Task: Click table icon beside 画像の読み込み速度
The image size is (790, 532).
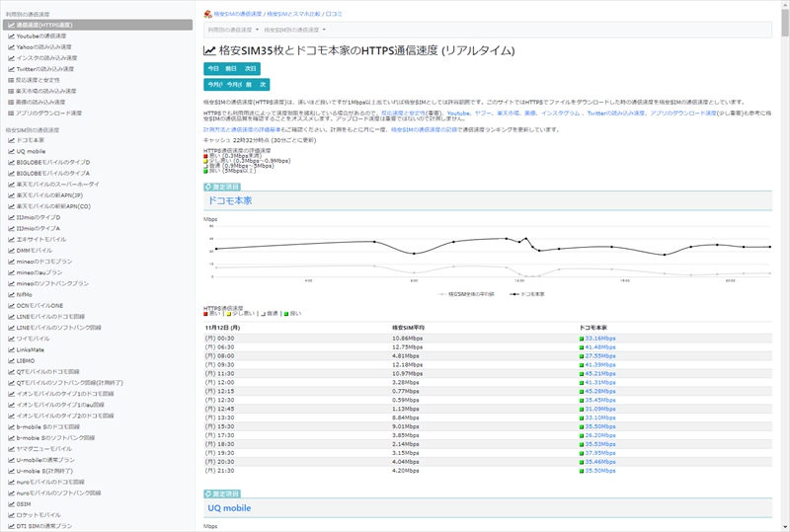Action: (11, 103)
